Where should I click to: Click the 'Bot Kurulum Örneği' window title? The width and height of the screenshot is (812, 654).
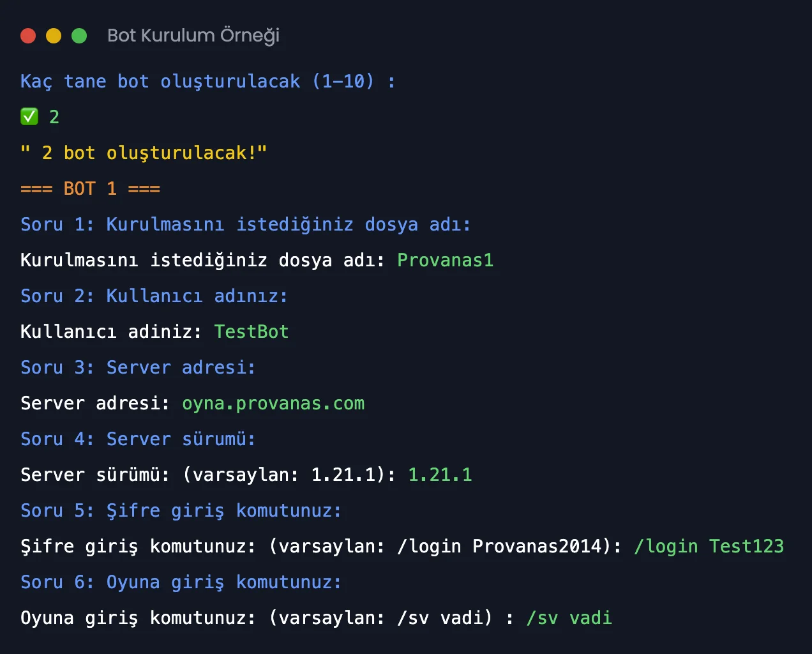(193, 35)
